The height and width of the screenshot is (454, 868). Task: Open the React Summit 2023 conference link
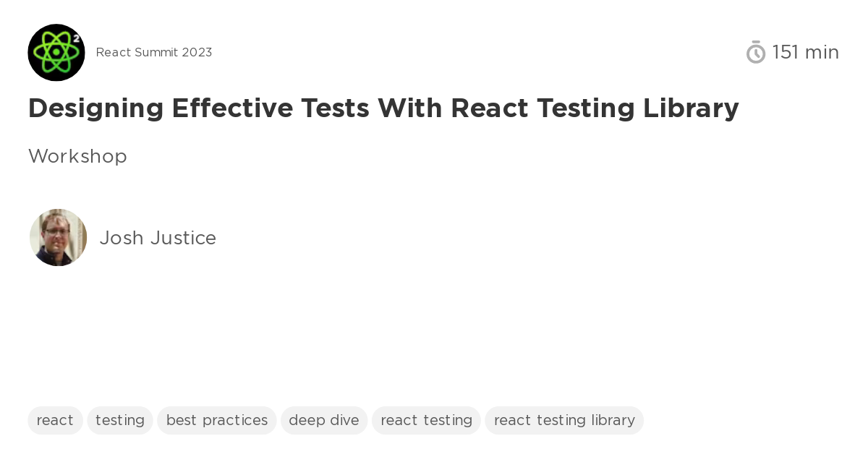154,53
